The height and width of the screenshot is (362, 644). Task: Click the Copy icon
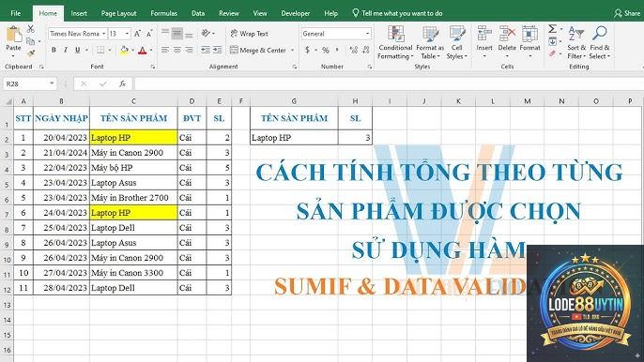click(x=30, y=41)
